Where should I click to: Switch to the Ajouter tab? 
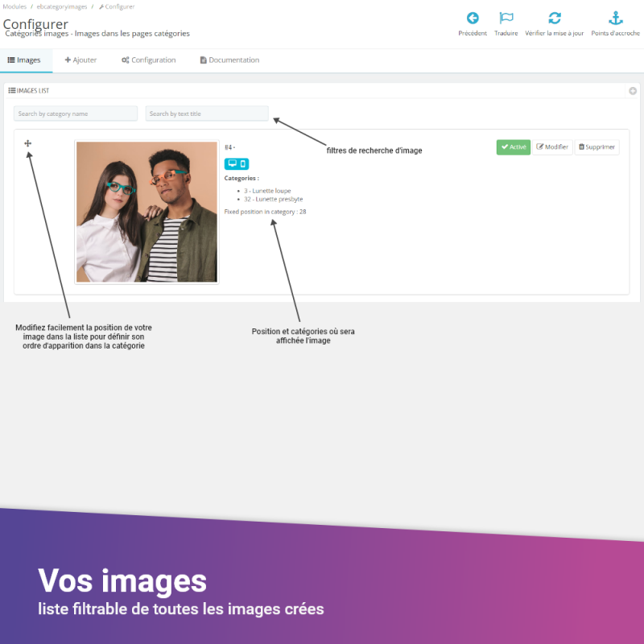point(80,60)
